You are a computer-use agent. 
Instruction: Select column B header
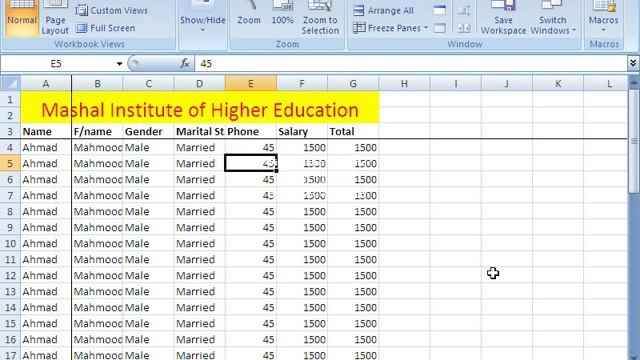[x=97, y=84]
